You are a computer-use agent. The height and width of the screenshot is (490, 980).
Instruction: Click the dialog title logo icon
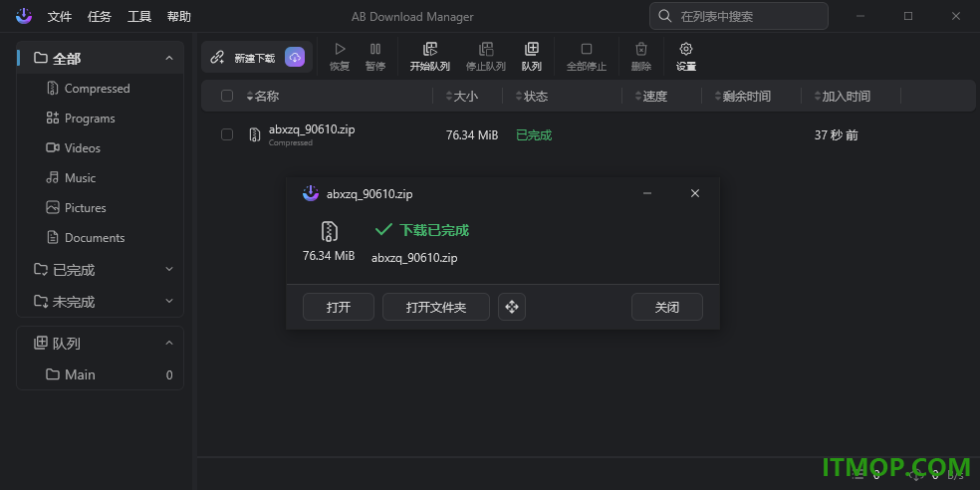click(311, 194)
